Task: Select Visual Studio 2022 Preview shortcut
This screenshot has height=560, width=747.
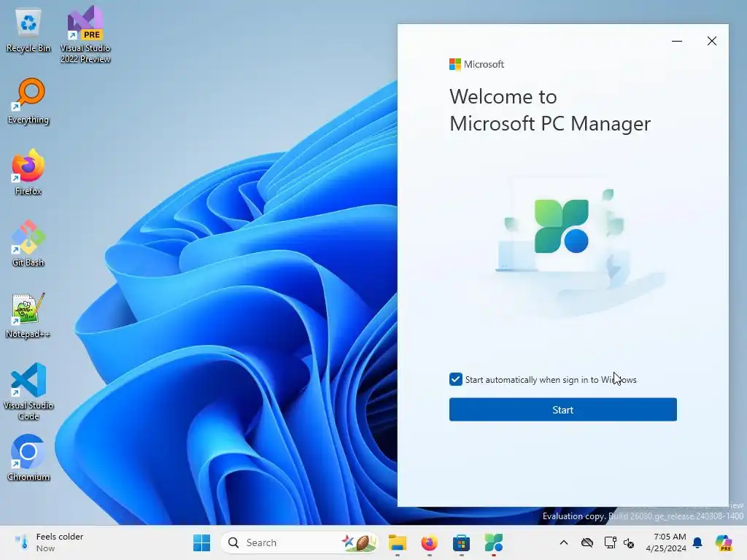Action: click(85, 35)
